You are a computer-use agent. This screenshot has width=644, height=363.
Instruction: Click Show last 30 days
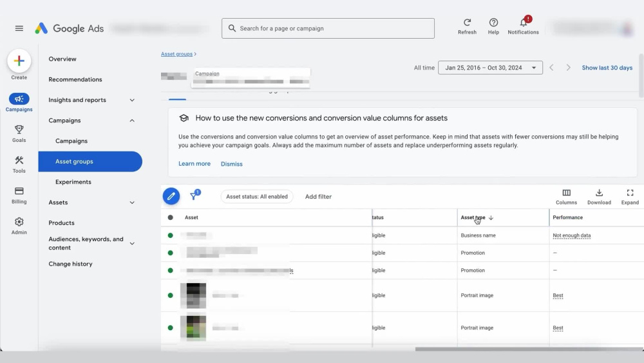[607, 68]
